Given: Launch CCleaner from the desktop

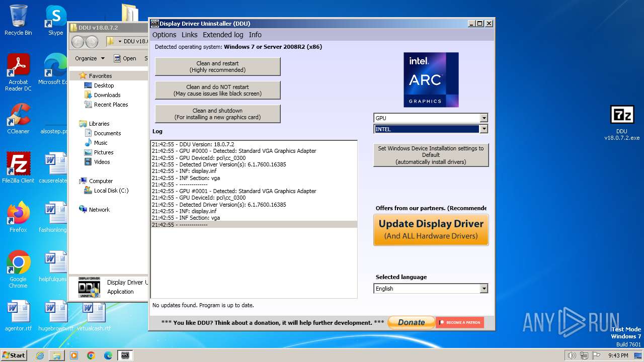Looking at the screenshot, I should point(18,118).
